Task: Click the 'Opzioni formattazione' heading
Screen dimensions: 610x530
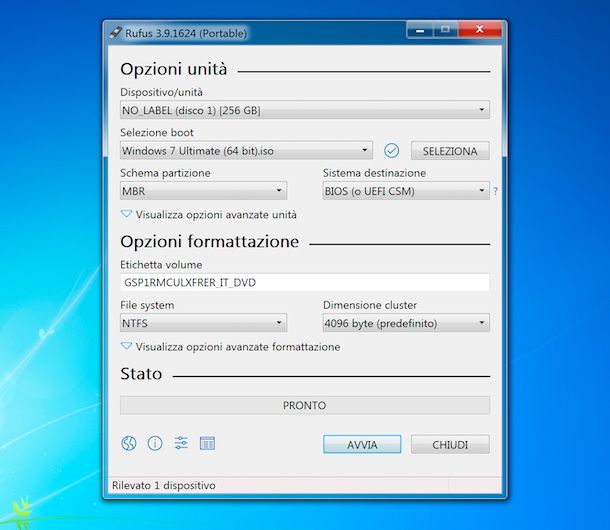Action: point(209,242)
